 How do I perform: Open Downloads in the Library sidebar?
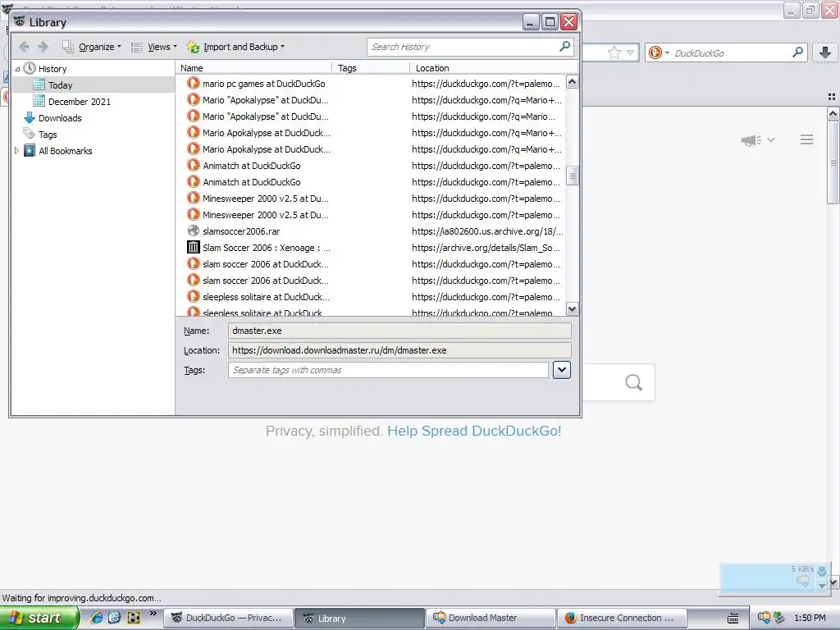tap(60, 118)
